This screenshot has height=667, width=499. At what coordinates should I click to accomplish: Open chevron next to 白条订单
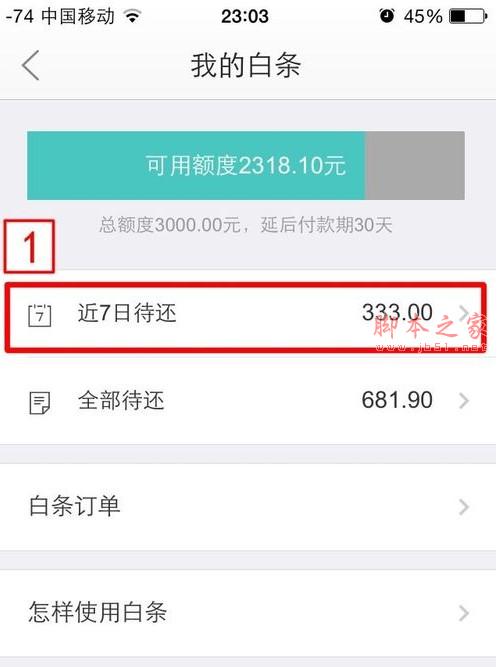pos(464,507)
